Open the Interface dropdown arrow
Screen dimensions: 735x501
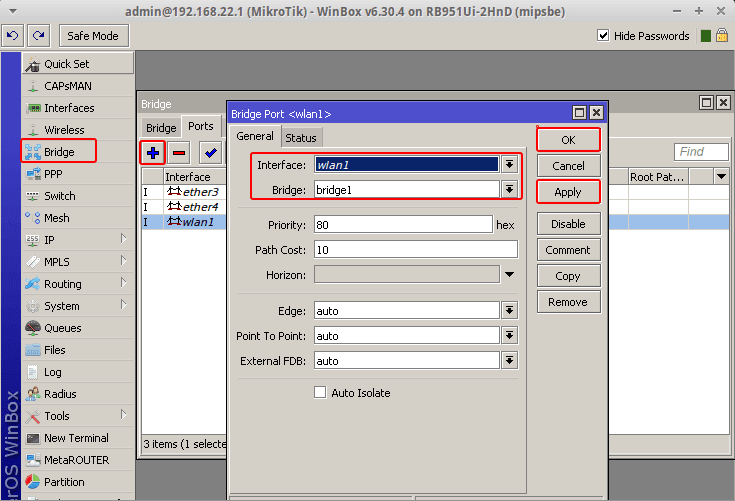click(x=510, y=165)
